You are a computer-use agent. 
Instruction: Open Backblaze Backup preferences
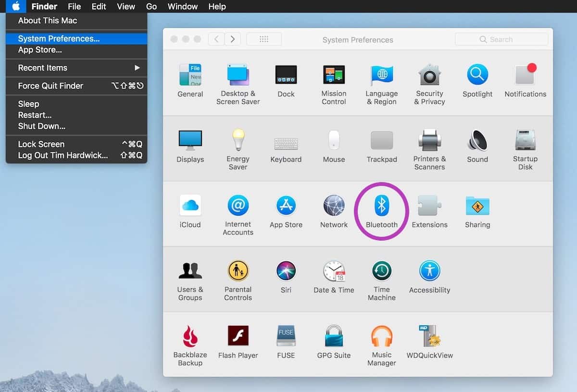(190, 346)
